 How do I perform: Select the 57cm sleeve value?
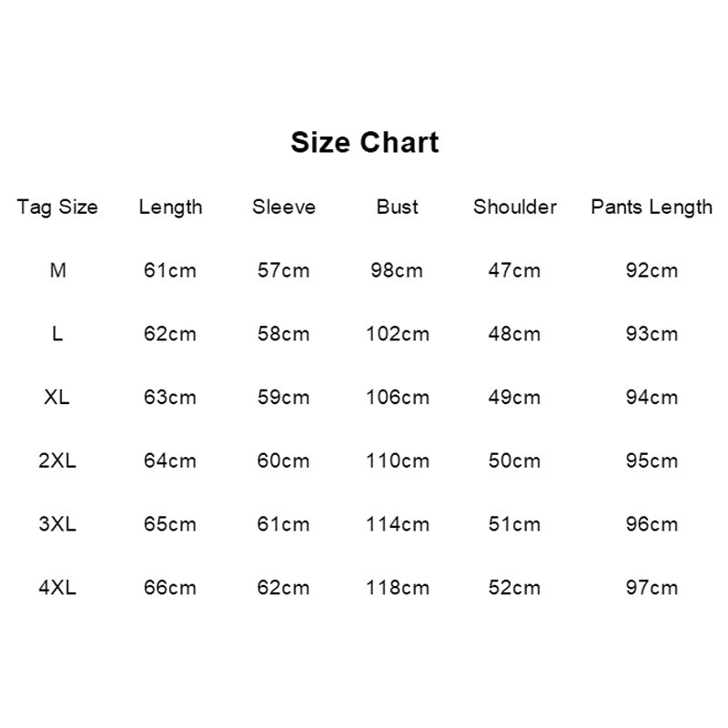pos(284,270)
